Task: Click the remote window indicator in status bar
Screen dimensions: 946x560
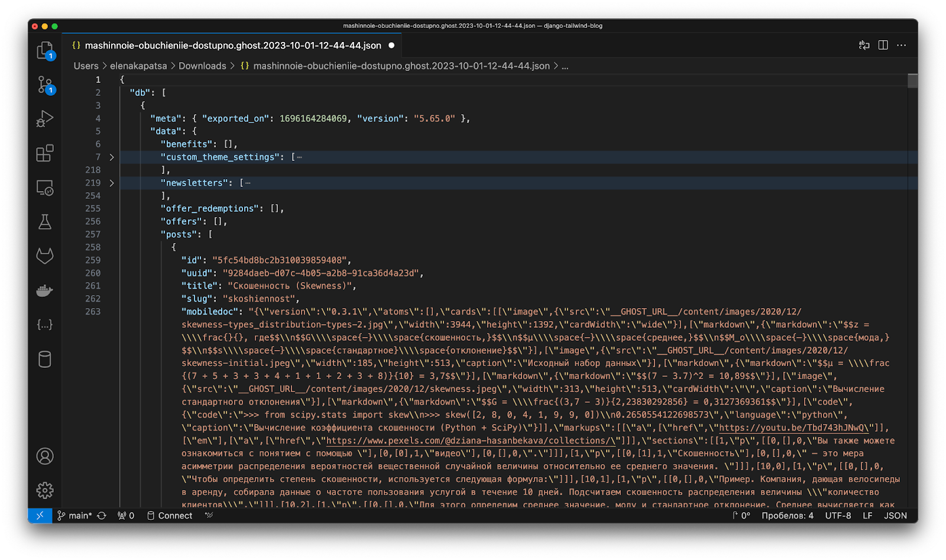Action: (x=40, y=516)
